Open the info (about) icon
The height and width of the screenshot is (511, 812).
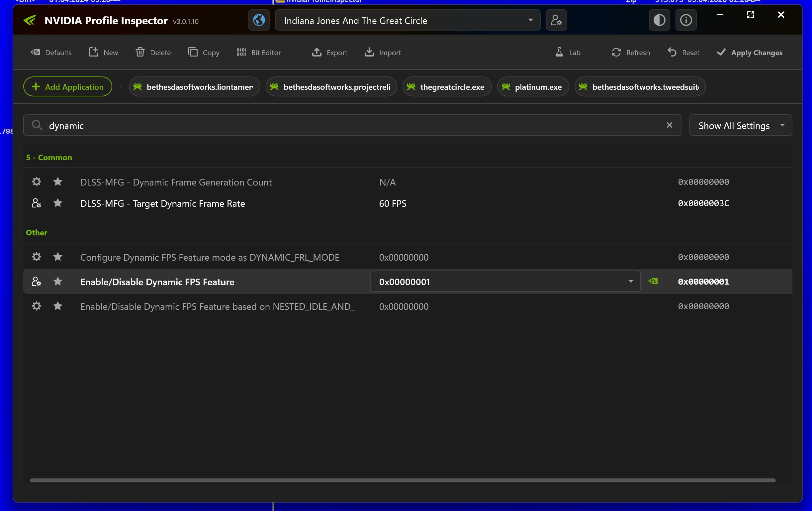685,20
